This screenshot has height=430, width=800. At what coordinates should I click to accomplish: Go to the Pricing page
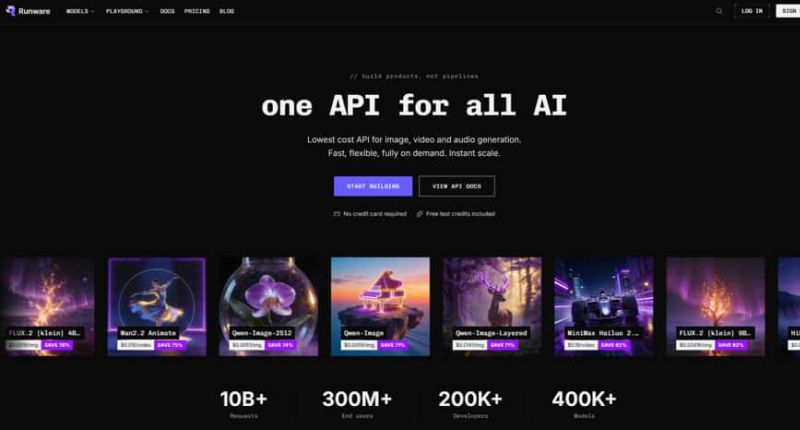click(197, 11)
